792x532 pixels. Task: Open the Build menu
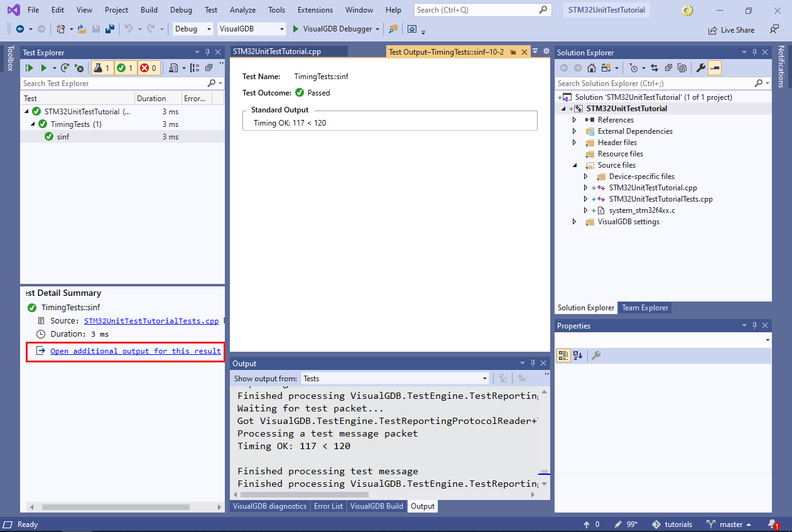click(x=149, y=10)
